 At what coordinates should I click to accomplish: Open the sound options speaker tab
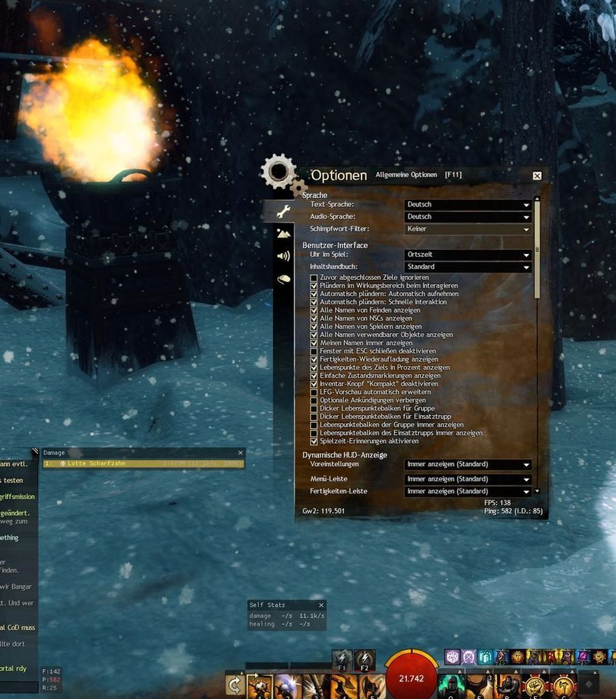[284, 256]
